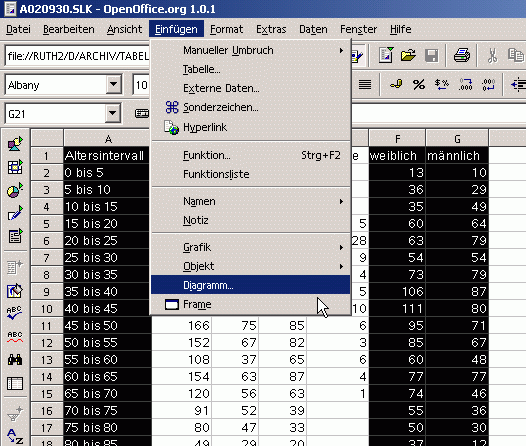Open the Fenster menu
Viewport: 526px width, 446px height.
358,29
